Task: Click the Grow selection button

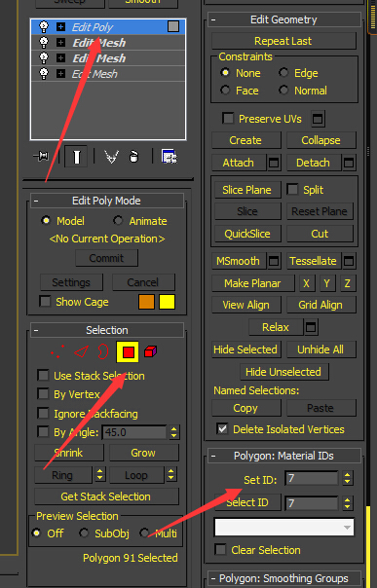Action: pos(143,453)
